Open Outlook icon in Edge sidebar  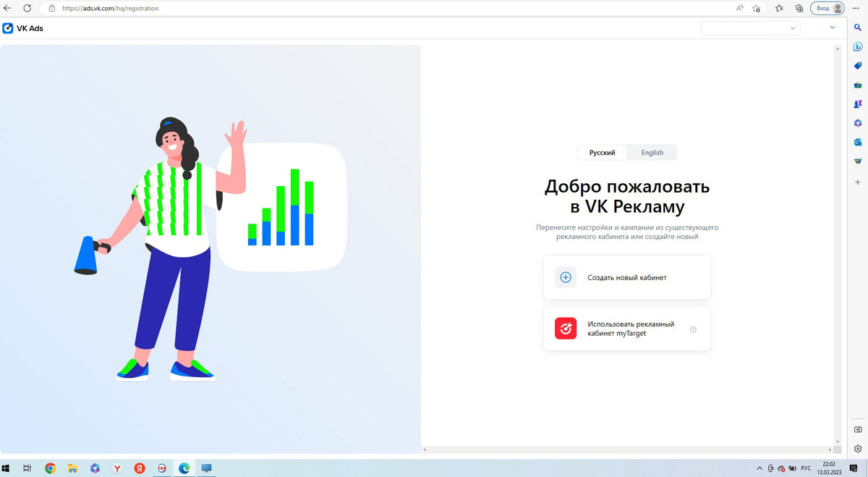[858, 142]
